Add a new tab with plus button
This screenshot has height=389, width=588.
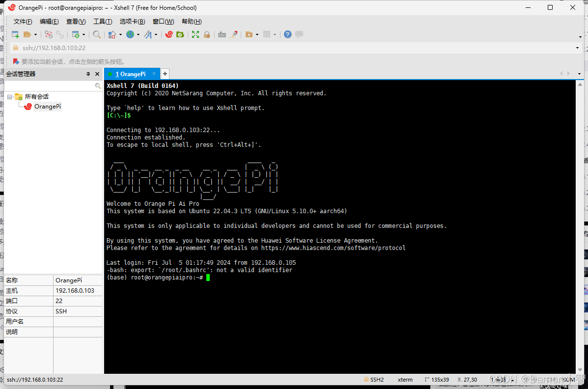165,74
